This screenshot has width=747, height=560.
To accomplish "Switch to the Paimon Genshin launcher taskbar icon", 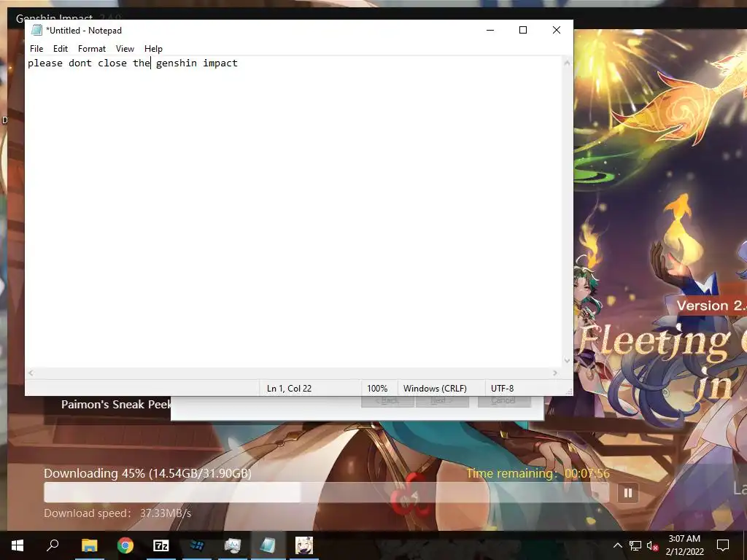I will point(304,545).
